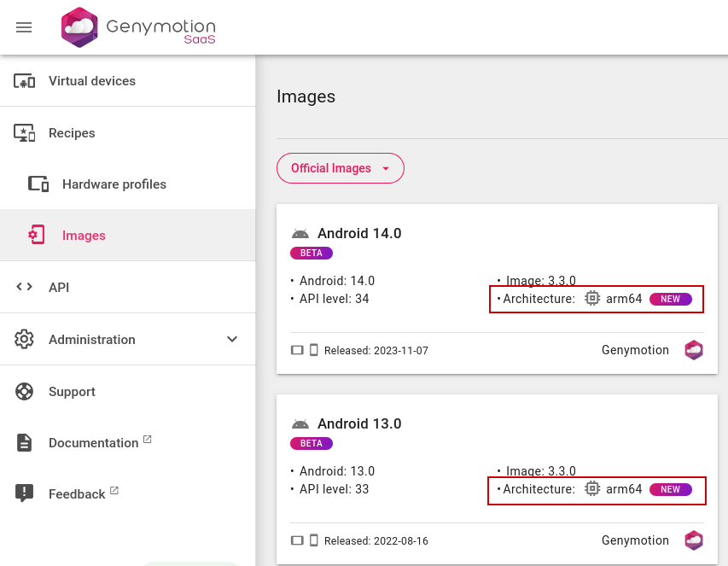The width and height of the screenshot is (728, 566).
Task: Open the Feedback external link
Action: tap(77, 494)
